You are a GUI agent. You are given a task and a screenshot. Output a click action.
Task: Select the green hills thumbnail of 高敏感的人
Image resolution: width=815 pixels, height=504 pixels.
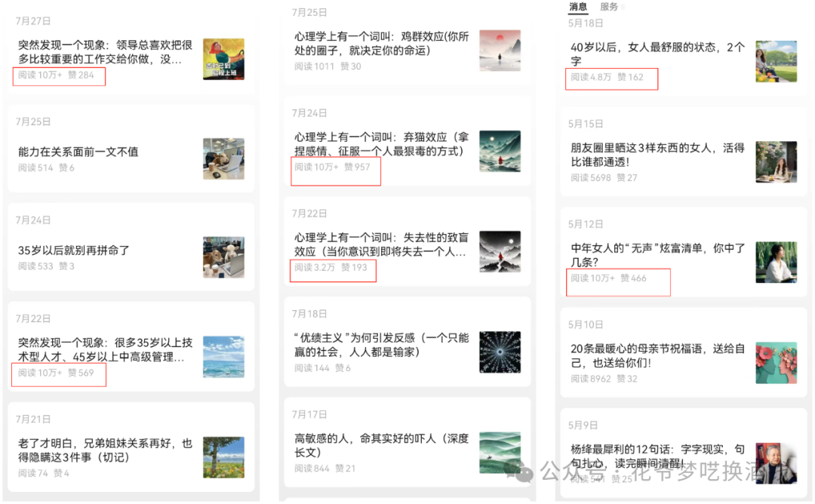pos(500,453)
